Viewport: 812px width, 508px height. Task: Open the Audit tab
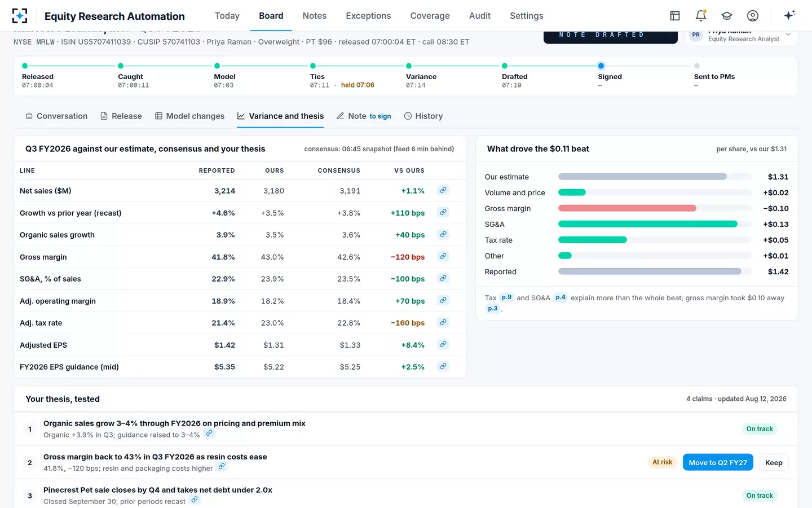coord(480,16)
